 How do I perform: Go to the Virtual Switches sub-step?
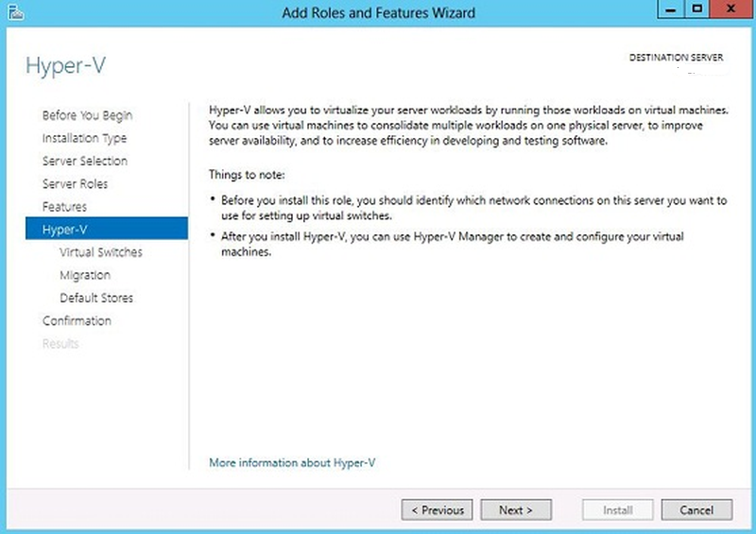click(101, 252)
